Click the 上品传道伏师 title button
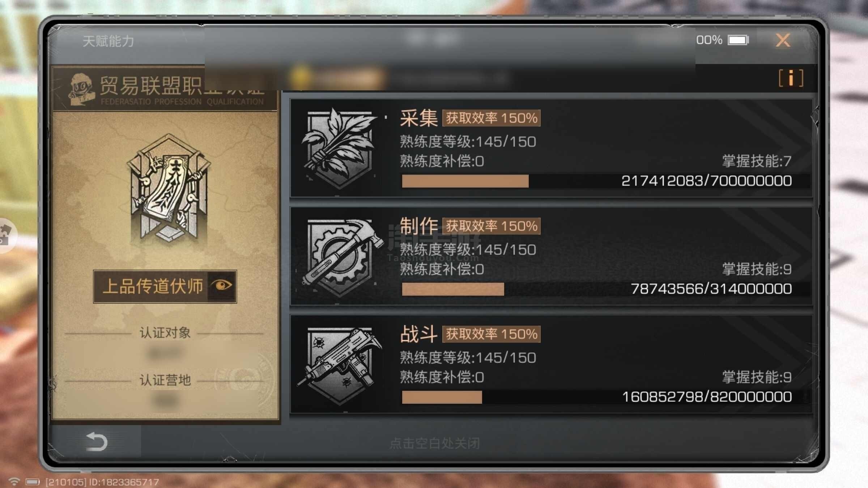The image size is (868, 488). coord(165,286)
